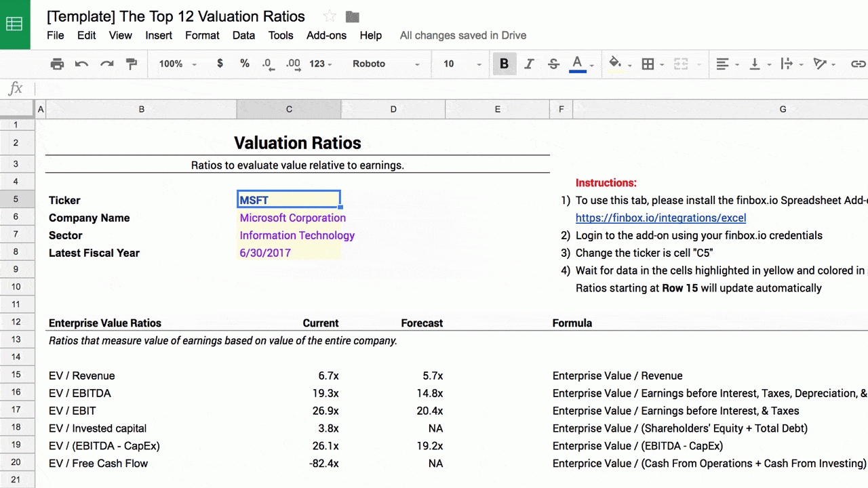
Task: Open the finbox.io integrations link
Action: (x=660, y=218)
